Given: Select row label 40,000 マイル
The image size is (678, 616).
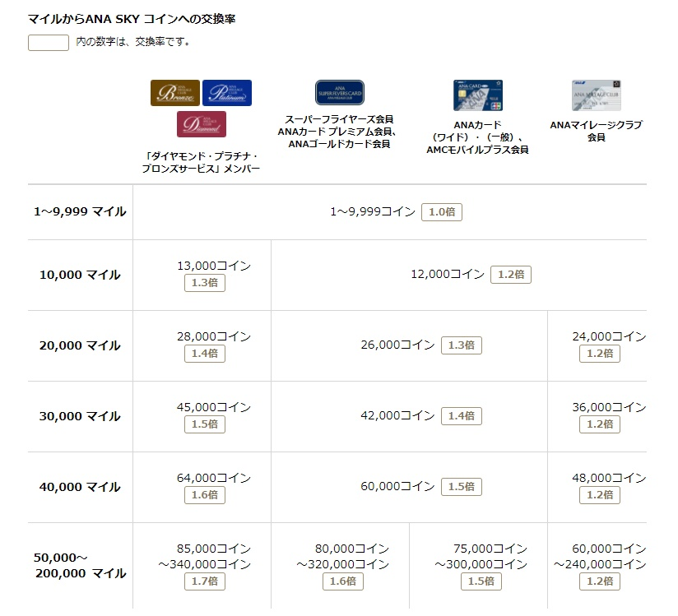Looking at the screenshot, I should [80, 487].
